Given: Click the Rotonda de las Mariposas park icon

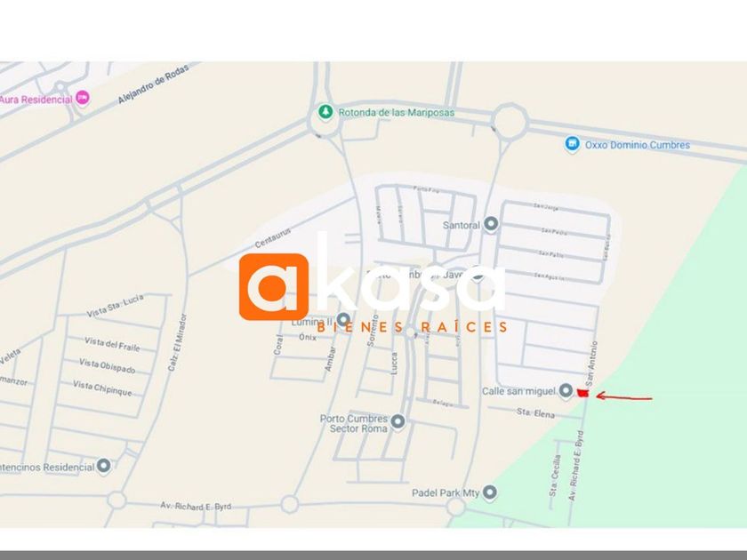Looking at the screenshot, I should click(x=325, y=112).
